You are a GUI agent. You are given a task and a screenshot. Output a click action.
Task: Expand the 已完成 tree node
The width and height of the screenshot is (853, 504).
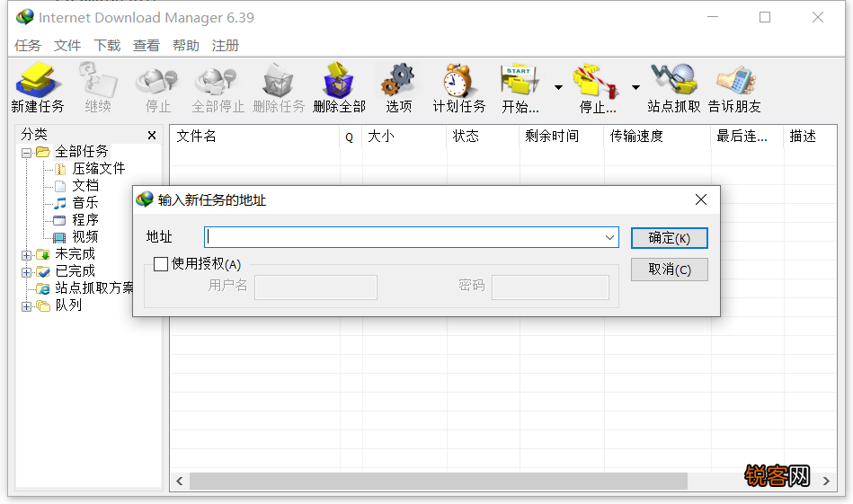coord(26,272)
